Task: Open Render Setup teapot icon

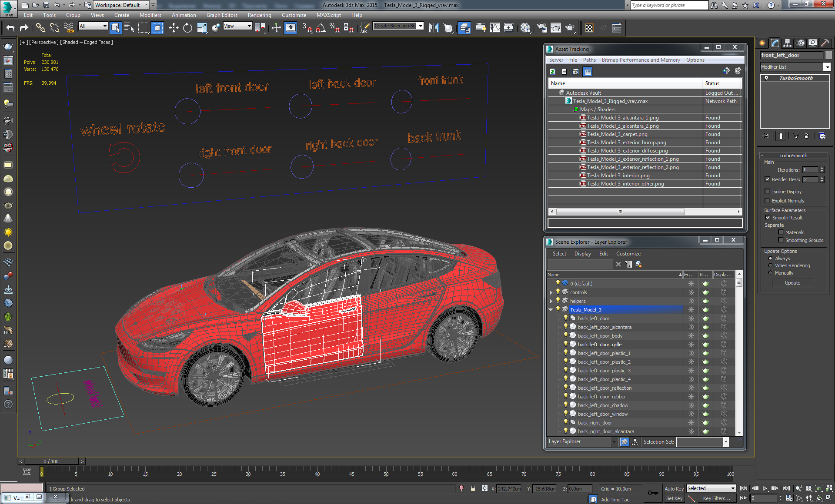Action: [x=542, y=28]
